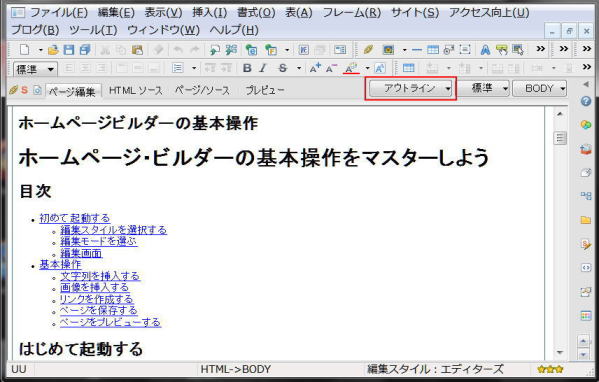Click the horizontal line insert icon
This screenshot has height=382, width=599.
coord(417,50)
